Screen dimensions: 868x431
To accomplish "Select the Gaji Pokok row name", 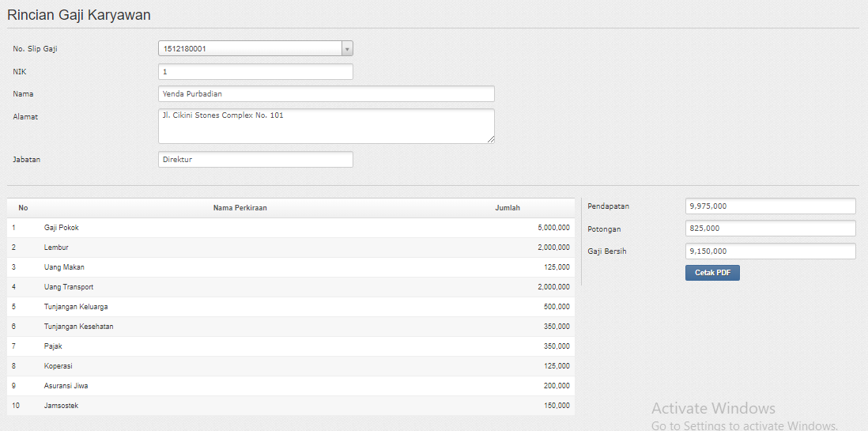I will tap(62, 228).
